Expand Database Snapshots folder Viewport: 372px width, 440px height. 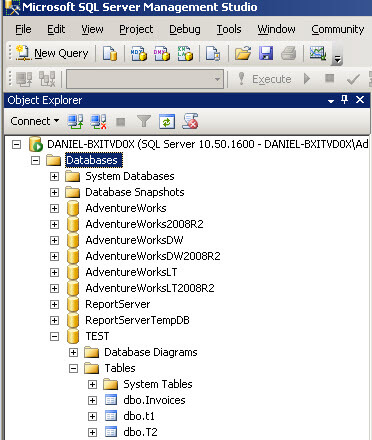click(54, 192)
